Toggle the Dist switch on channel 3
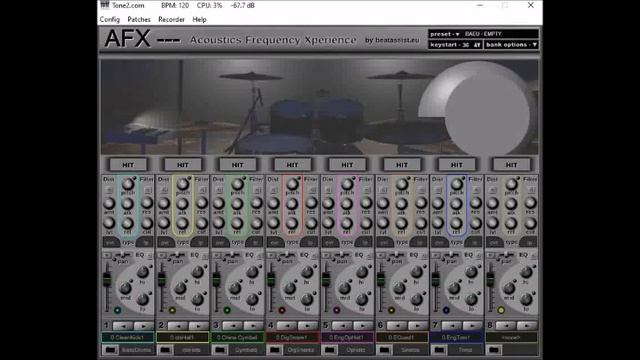The image size is (640, 360). [x=218, y=190]
